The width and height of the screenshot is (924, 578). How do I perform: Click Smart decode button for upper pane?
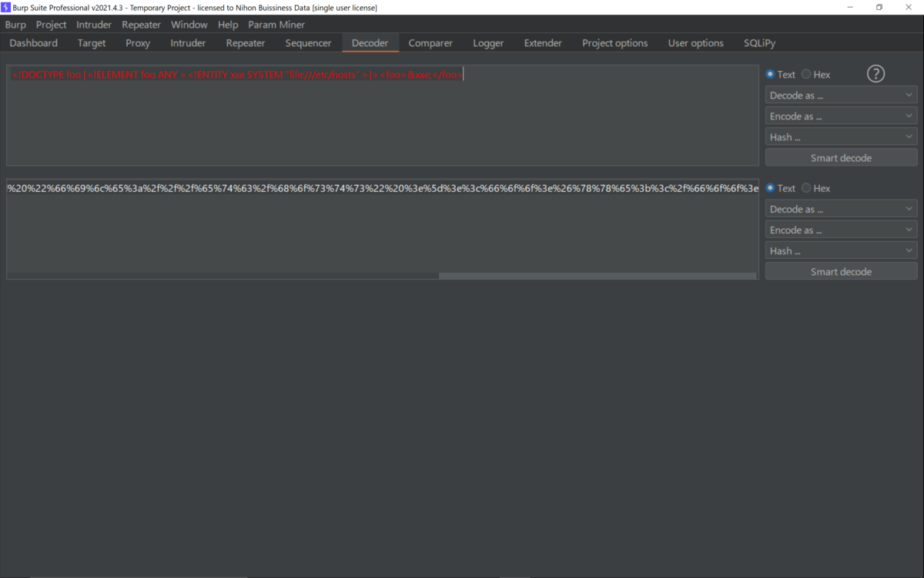tap(841, 158)
